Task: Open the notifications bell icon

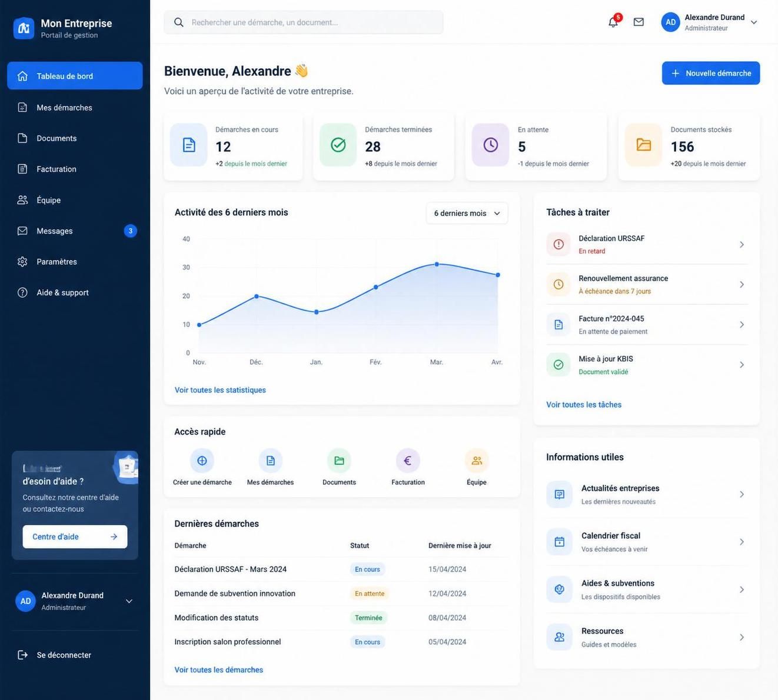Action: pyautogui.click(x=613, y=22)
